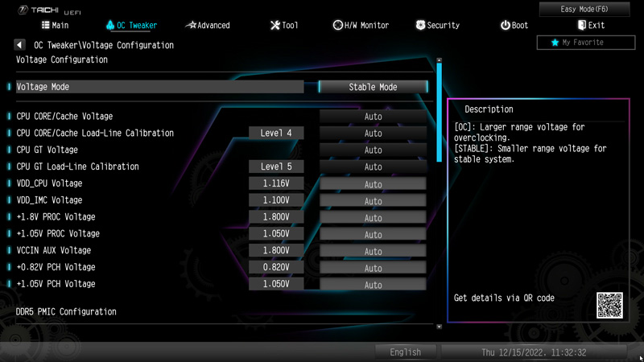The image size is (644, 362).
Task: Click VDD_CPU Voltage Auto field
Action: [373, 184]
